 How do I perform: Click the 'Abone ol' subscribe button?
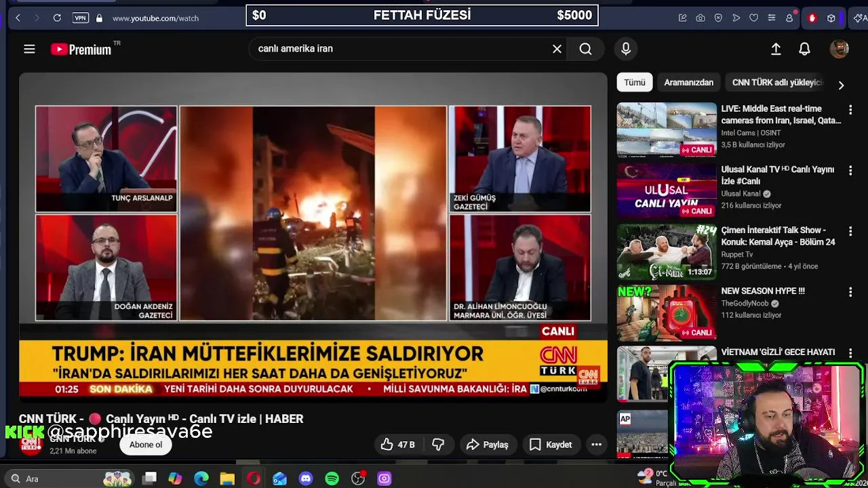(x=146, y=445)
